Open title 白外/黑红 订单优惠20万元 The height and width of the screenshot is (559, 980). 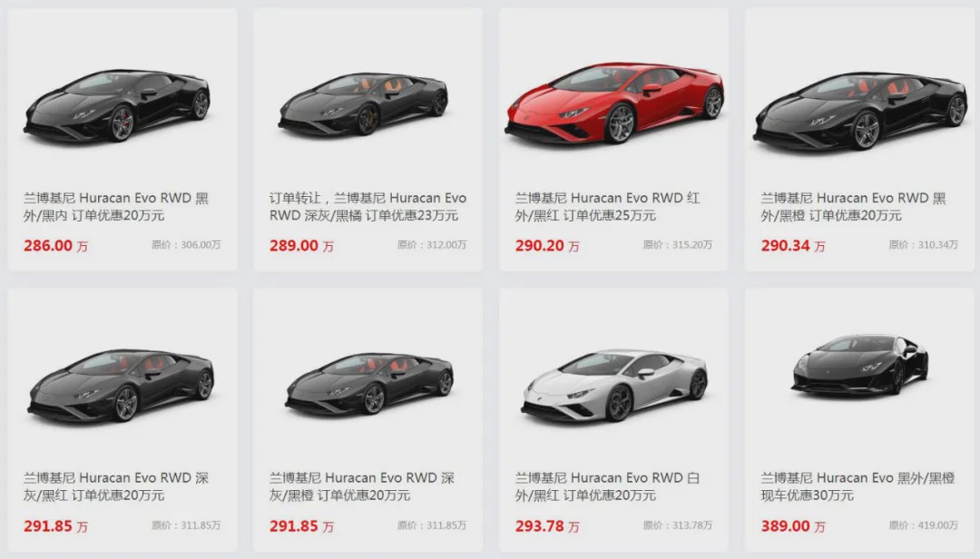coord(607,486)
